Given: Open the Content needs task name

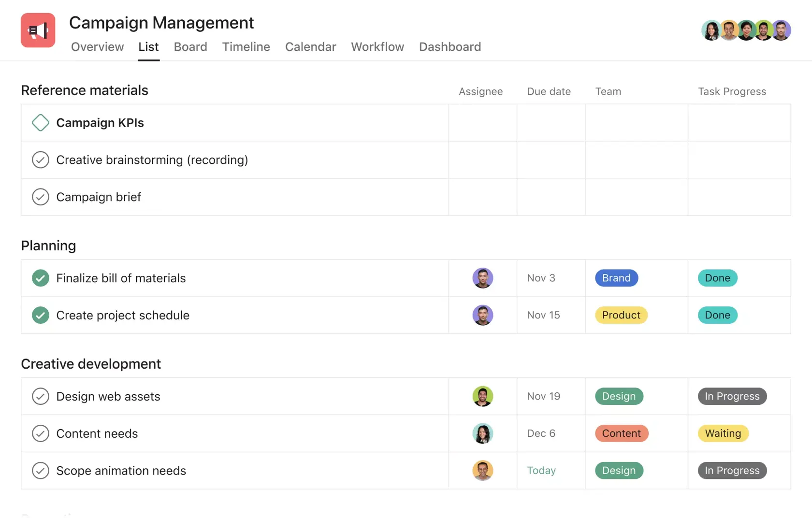Looking at the screenshot, I should [x=97, y=433].
